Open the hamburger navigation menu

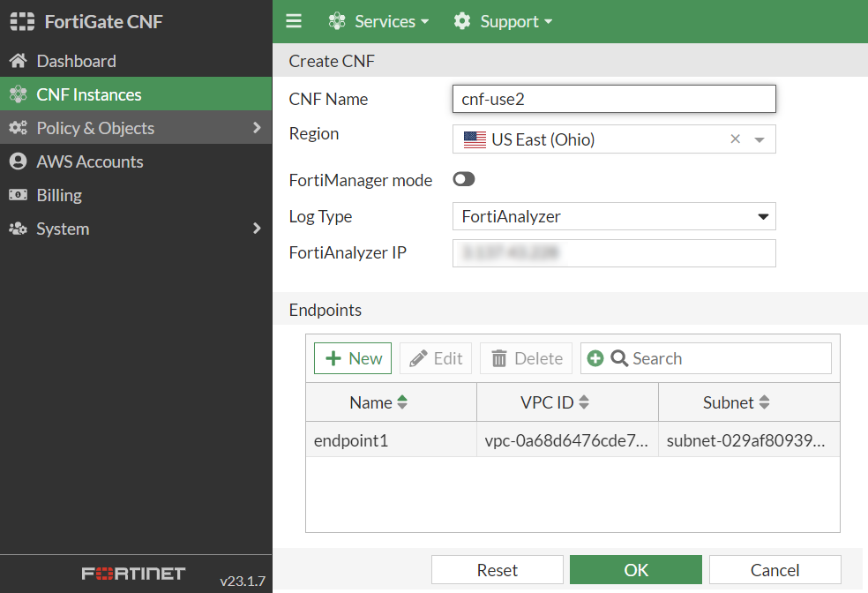294,20
